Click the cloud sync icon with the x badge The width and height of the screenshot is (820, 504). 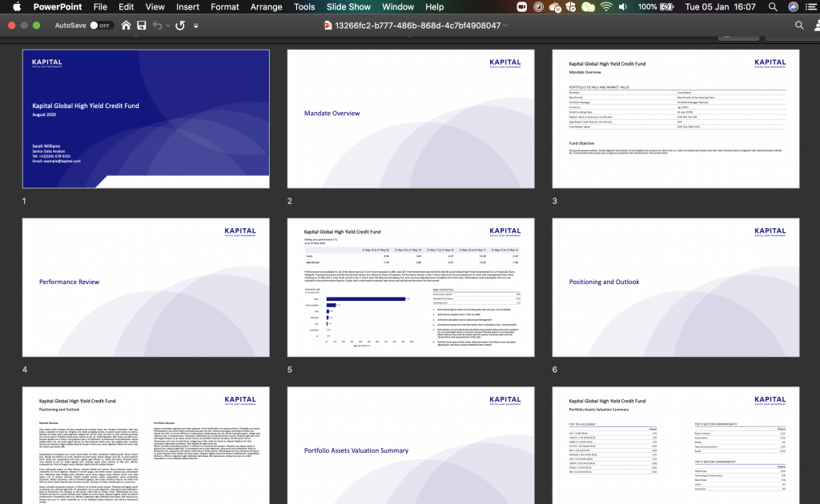tap(555, 7)
